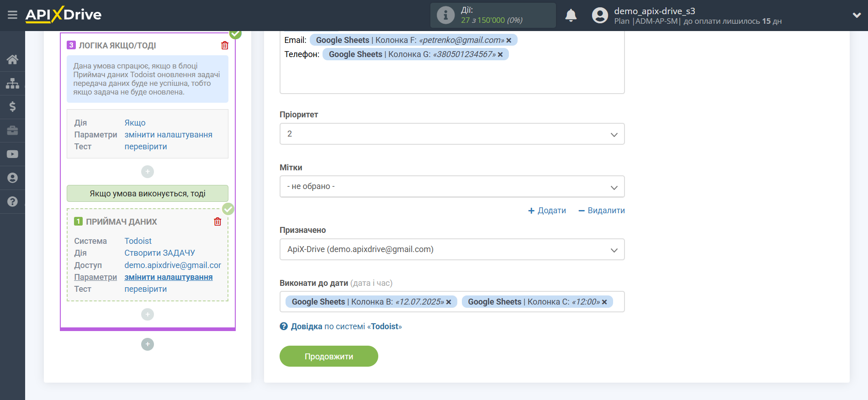Viewport: 868px width, 400px height.
Task: Click the demo.apixdrive@gmail.com access link
Action: [173, 265]
